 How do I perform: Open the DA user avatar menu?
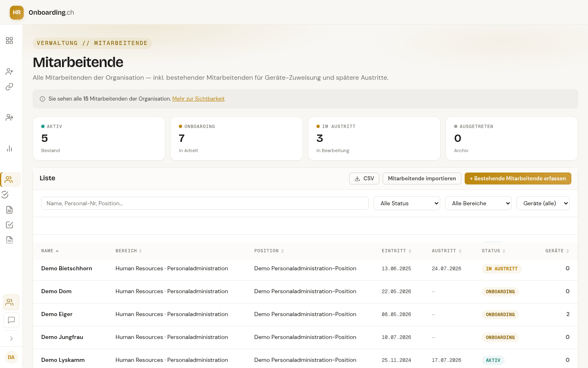click(11, 357)
